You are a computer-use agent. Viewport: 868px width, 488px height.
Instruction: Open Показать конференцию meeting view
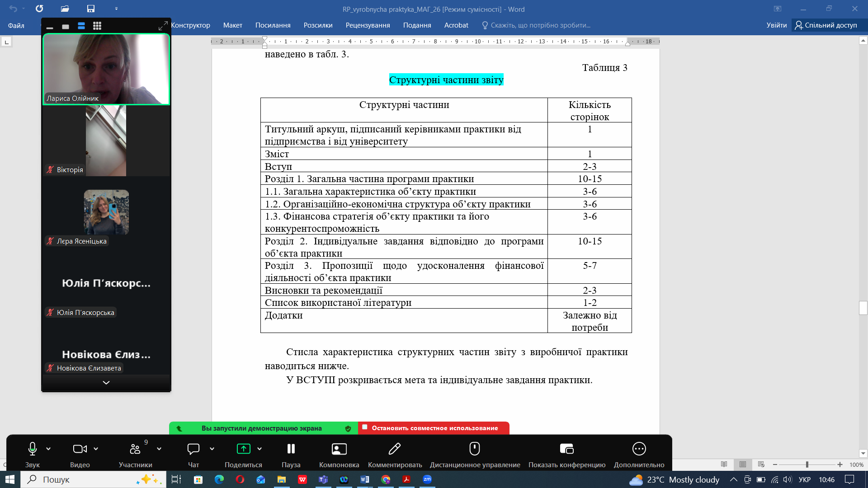tap(566, 455)
